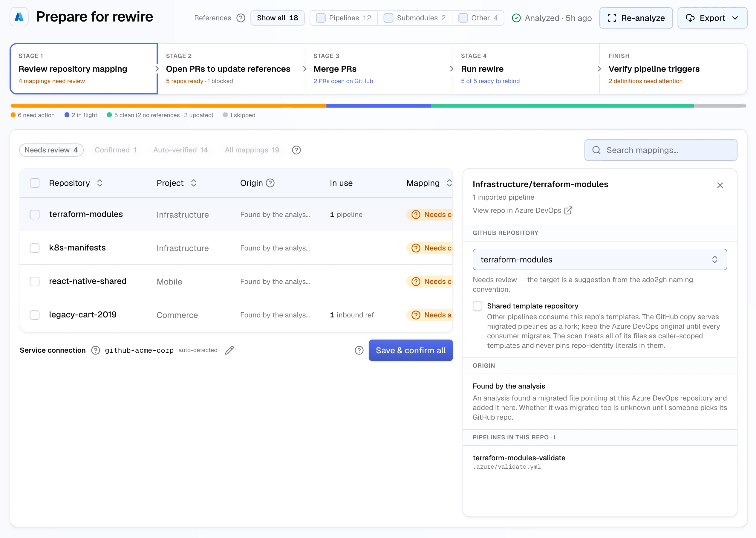
Task: Open the Export dropdown menu
Action: pos(712,18)
